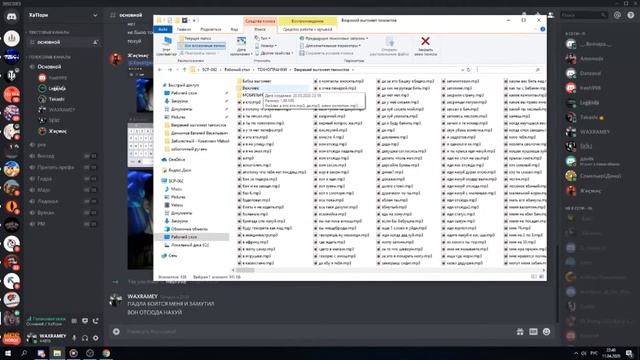Click the Explorer search input box
640x360 pixels.
pyautogui.click(x=509, y=70)
